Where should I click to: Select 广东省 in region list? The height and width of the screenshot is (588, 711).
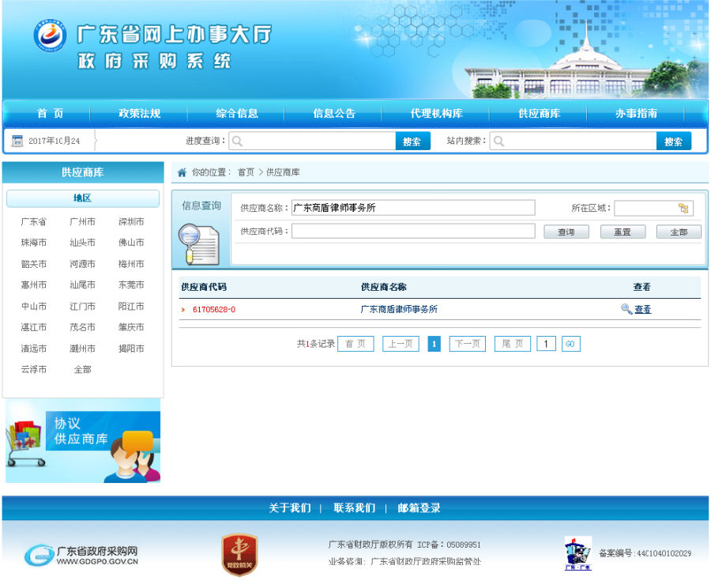(33, 221)
